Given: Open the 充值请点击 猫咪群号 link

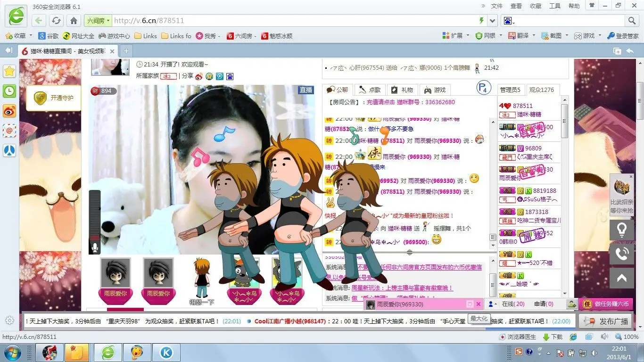Looking at the screenshot, I should click(x=411, y=102).
